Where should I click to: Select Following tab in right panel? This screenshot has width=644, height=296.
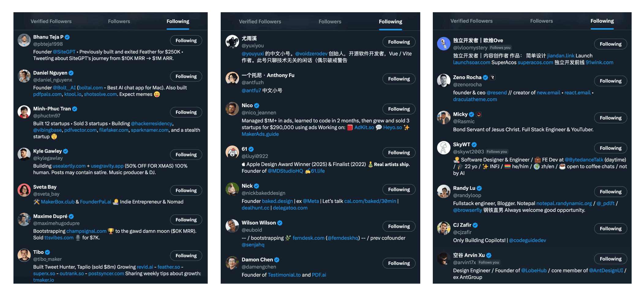pyautogui.click(x=602, y=21)
